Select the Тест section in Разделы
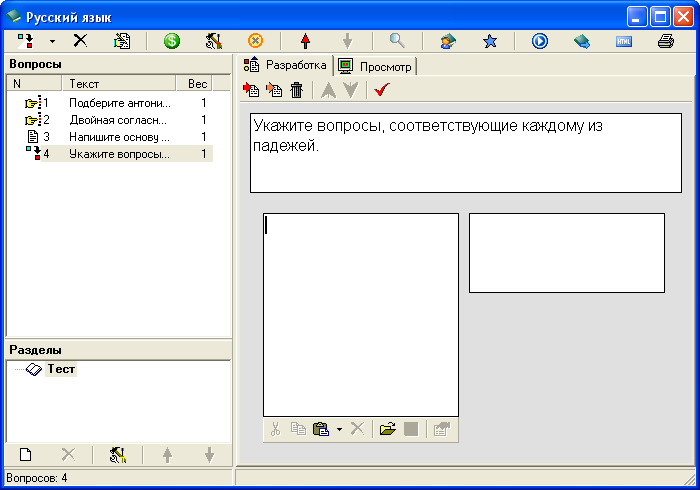Screen dimensions: 700x490 61,369
